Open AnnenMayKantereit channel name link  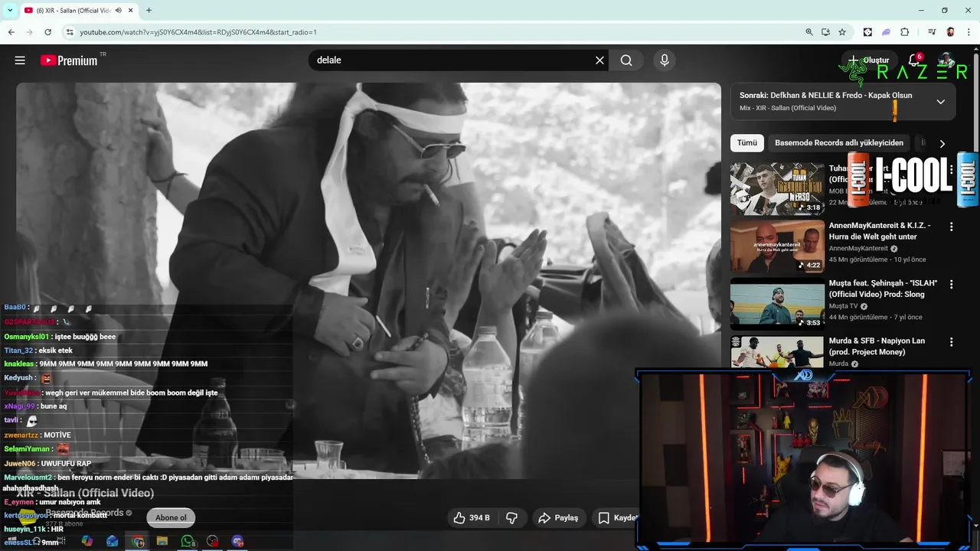click(858, 249)
